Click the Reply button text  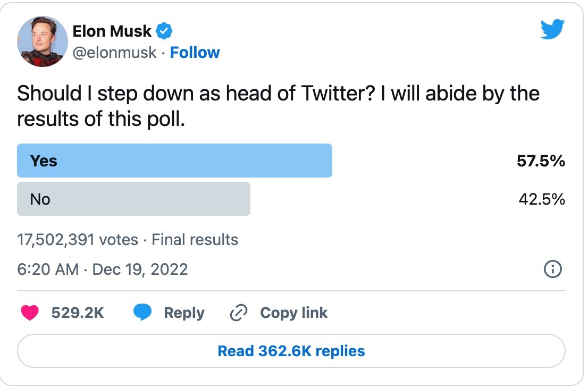[184, 313]
